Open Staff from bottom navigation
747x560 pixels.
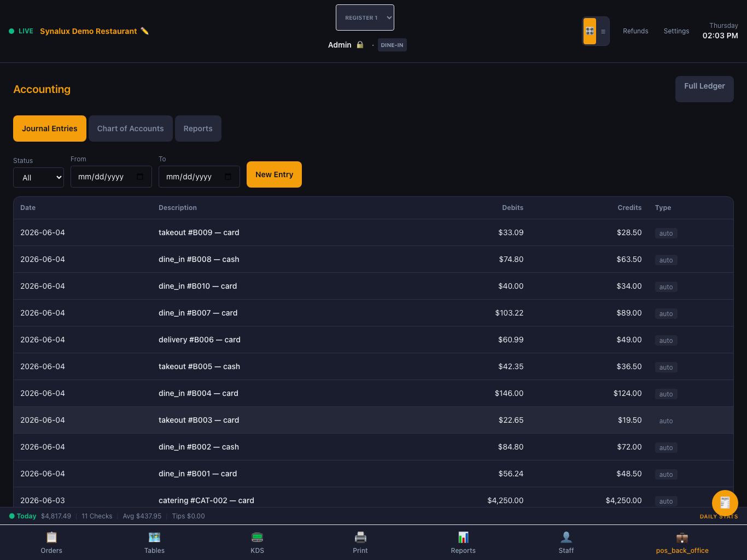566,542
